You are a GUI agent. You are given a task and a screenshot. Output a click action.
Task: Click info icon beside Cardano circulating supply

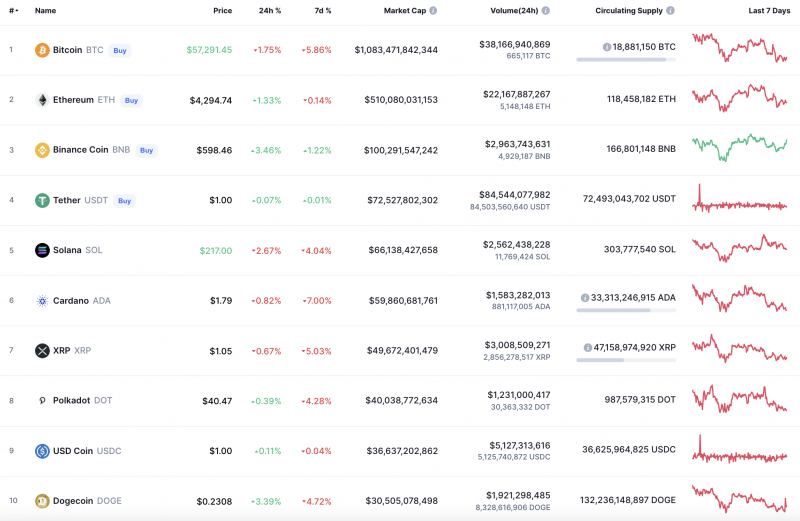point(585,297)
